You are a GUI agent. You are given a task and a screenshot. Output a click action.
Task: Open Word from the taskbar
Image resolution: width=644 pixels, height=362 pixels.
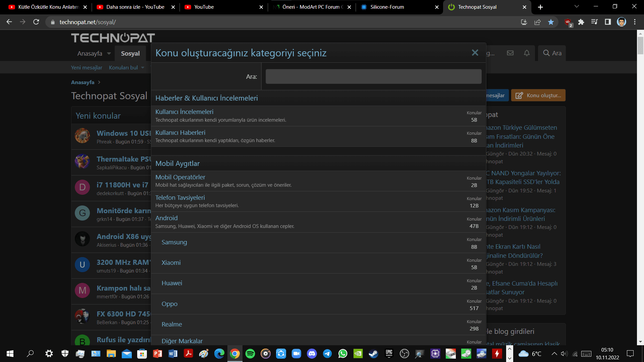click(173, 353)
